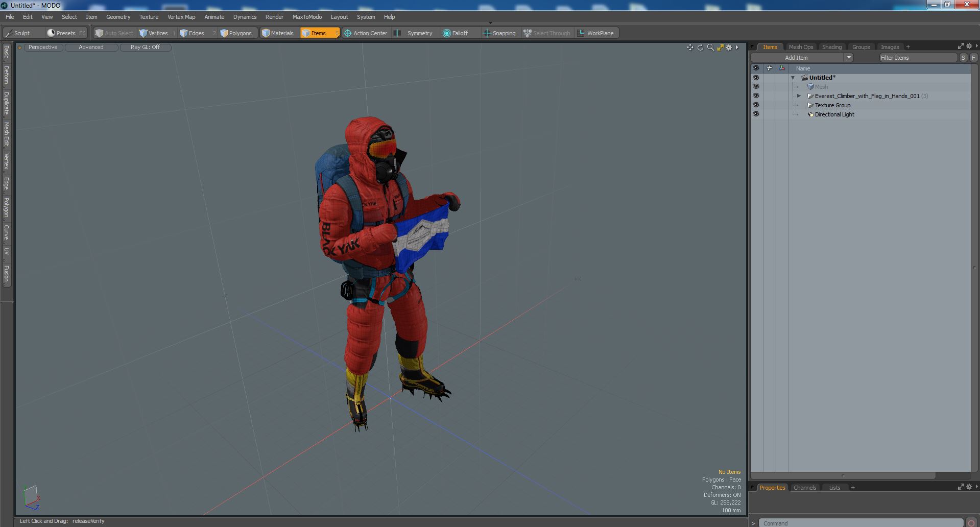This screenshot has height=527, width=980.
Task: Toggle the WorkPlane button
Action: 596,33
